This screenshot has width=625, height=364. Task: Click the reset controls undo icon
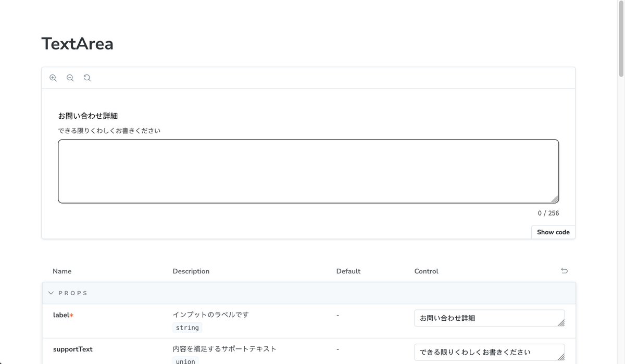tap(564, 271)
